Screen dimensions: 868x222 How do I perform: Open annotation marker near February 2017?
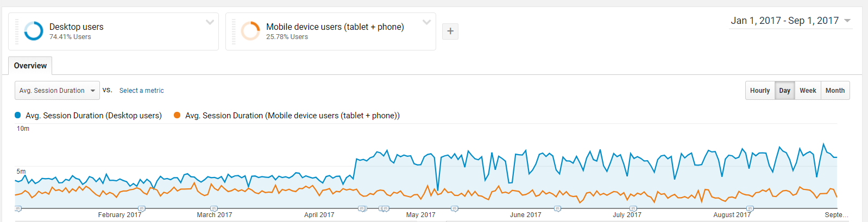coord(141,208)
